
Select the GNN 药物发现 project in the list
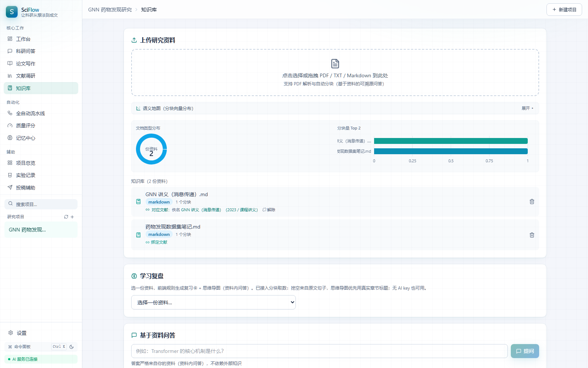[41, 230]
